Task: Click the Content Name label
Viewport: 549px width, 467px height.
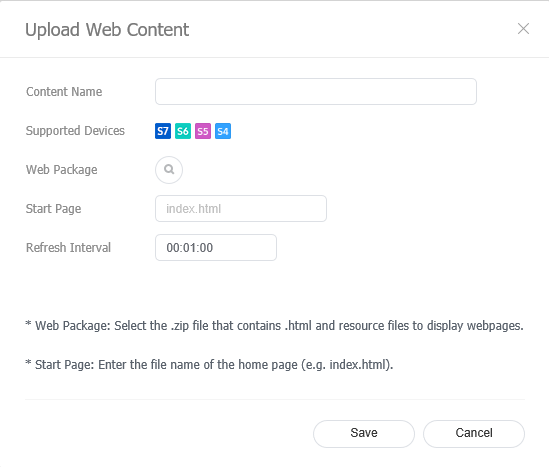Action: [64, 92]
